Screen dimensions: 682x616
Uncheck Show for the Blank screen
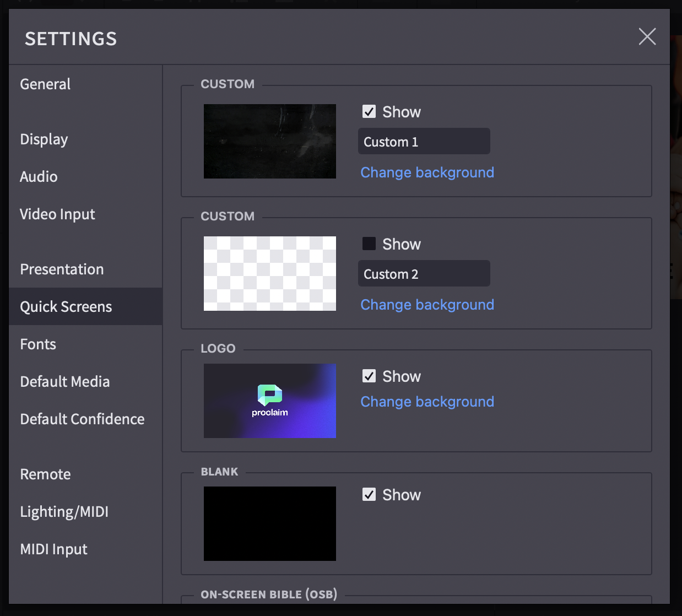369,494
